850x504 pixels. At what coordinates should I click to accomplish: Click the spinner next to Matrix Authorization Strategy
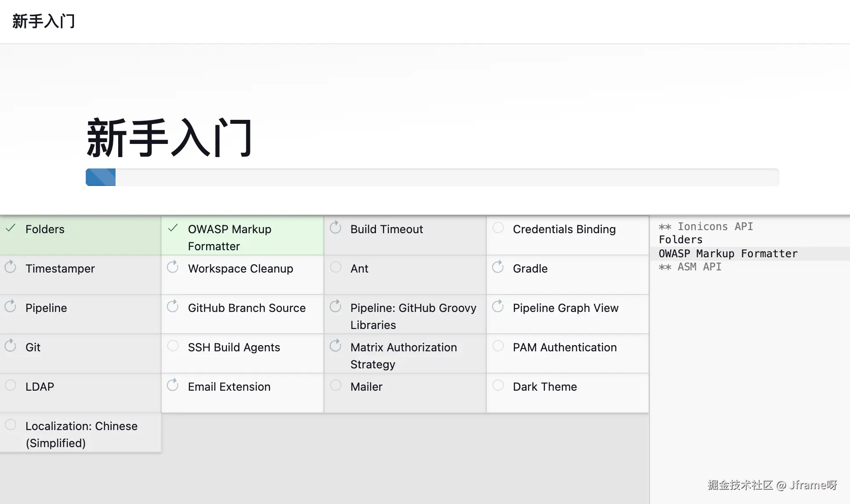[x=336, y=346]
